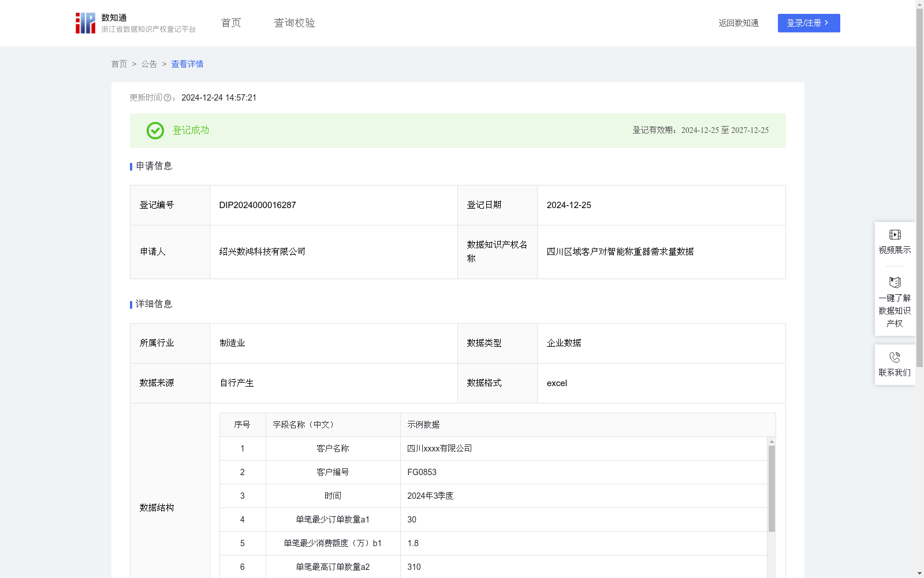Click the page scroll-down arrow
The image size is (924, 578).
click(x=919, y=573)
